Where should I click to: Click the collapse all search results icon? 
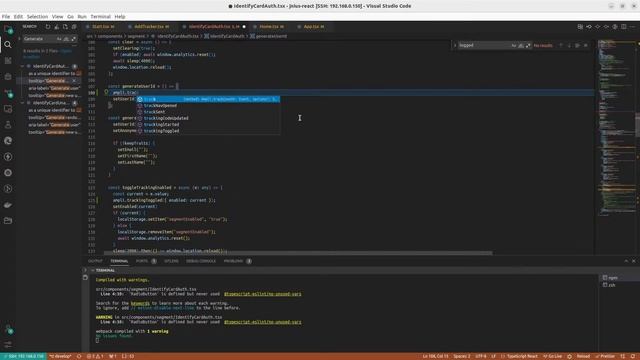[x=74, y=27]
